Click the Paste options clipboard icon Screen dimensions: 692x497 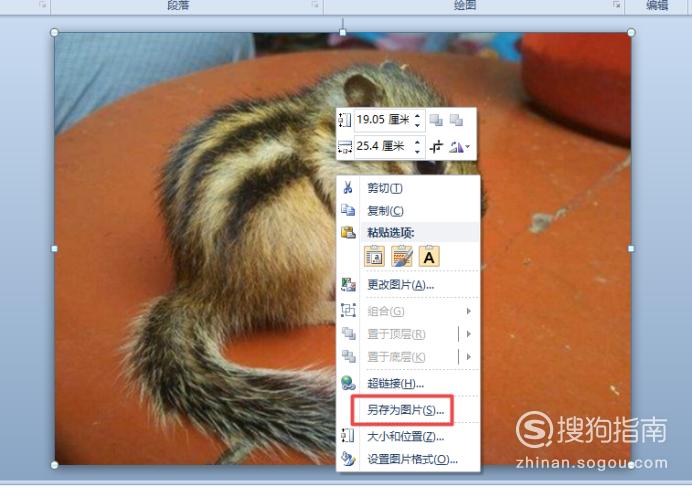point(348,232)
